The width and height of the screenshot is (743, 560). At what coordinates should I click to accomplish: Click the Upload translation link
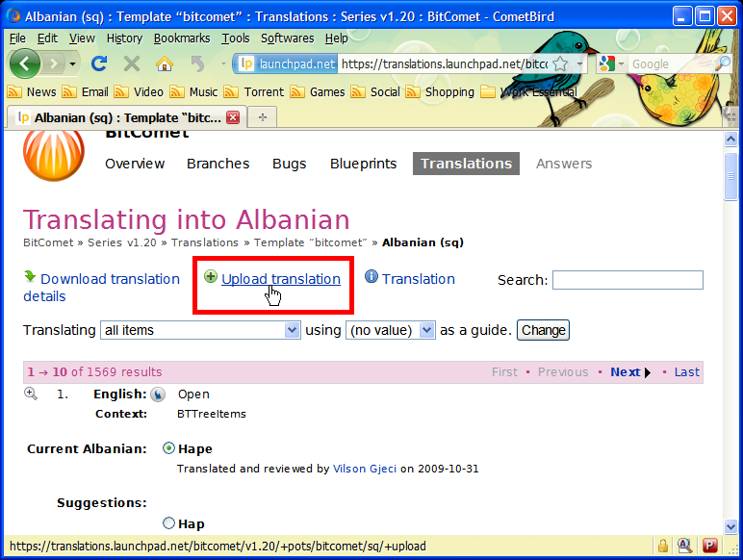280,279
